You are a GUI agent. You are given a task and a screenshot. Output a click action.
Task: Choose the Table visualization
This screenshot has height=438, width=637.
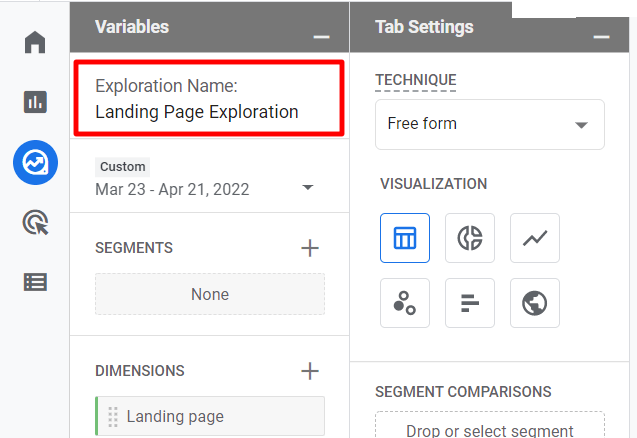405,238
